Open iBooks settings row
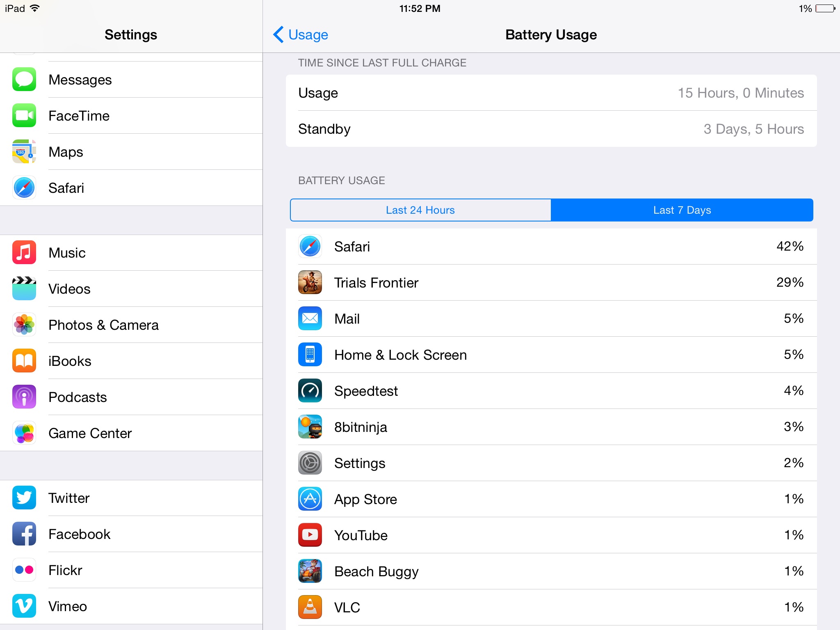Image resolution: width=840 pixels, height=630 pixels. [x=131, y=361]
